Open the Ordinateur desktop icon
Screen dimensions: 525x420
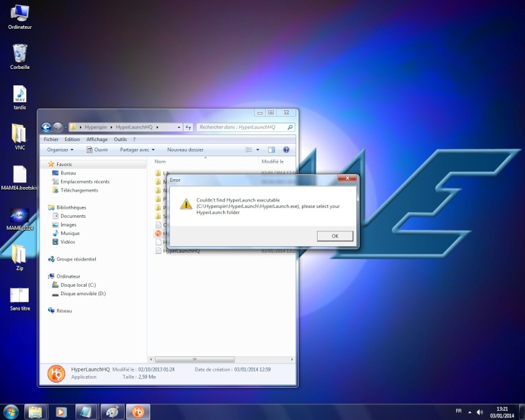20,18
